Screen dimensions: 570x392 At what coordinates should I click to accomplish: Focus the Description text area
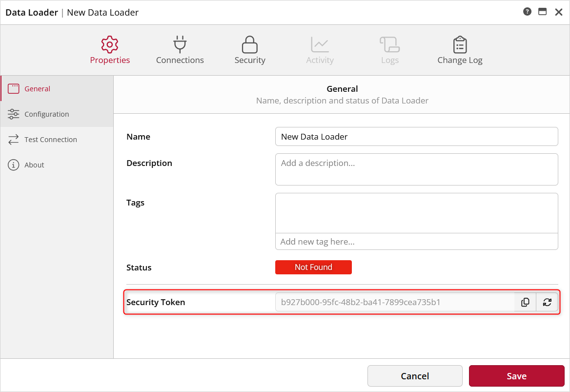[417, 169]
